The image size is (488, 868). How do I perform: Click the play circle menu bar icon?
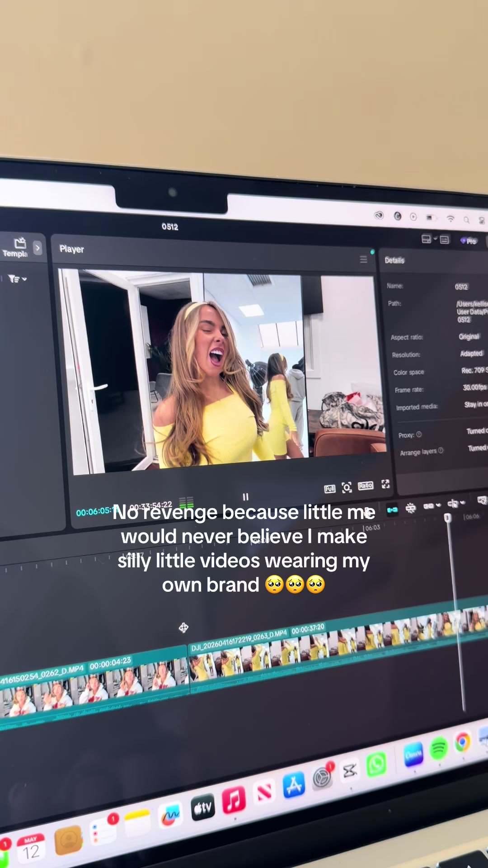point(413,217)
